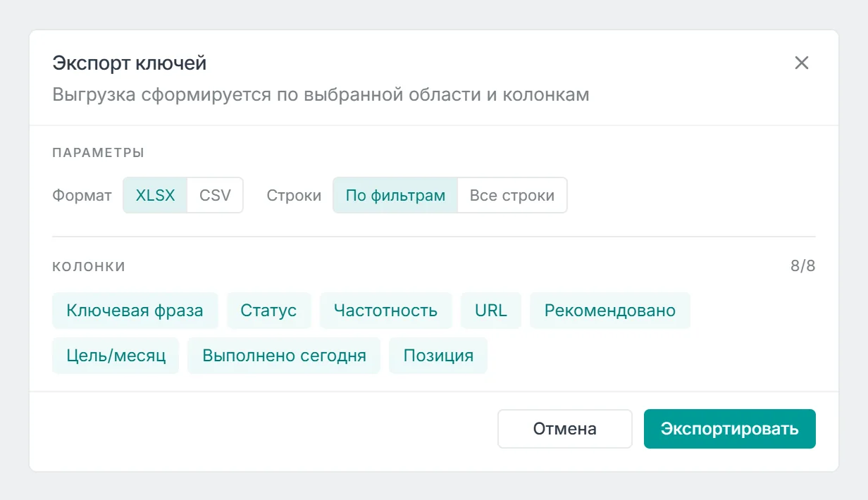Viewport: 868px width, 500px height.
Task: Choose По фильтрам rows option
Action: coord(395,195)
